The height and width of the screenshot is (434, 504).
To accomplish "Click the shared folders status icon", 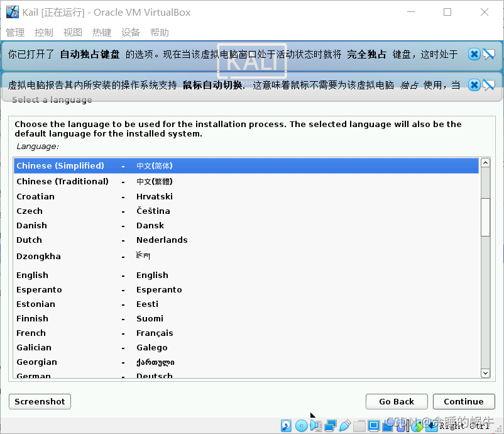I will [359, 426].
